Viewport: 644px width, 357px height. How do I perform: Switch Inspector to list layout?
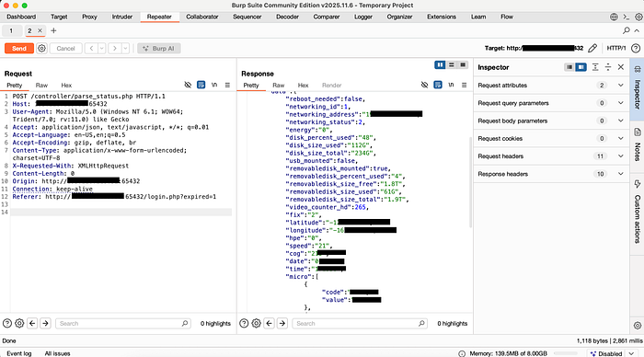[569, 67]
